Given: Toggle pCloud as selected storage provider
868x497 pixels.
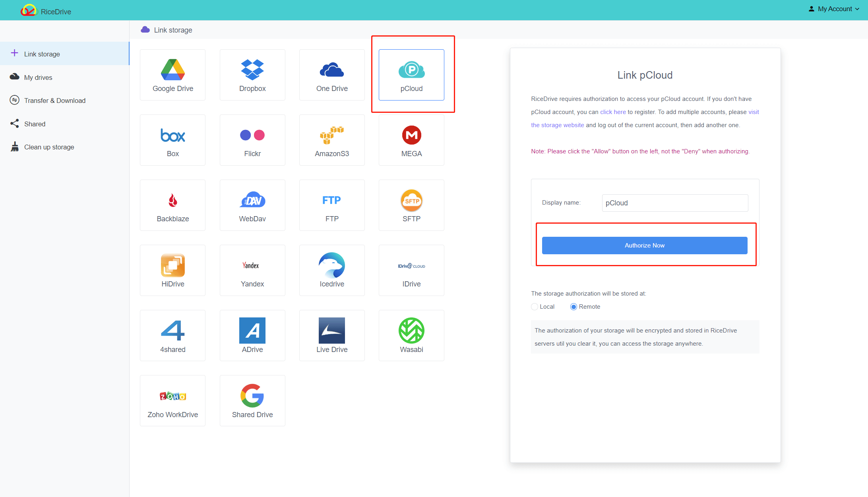Looking at the screenshot, I should 411,75.
